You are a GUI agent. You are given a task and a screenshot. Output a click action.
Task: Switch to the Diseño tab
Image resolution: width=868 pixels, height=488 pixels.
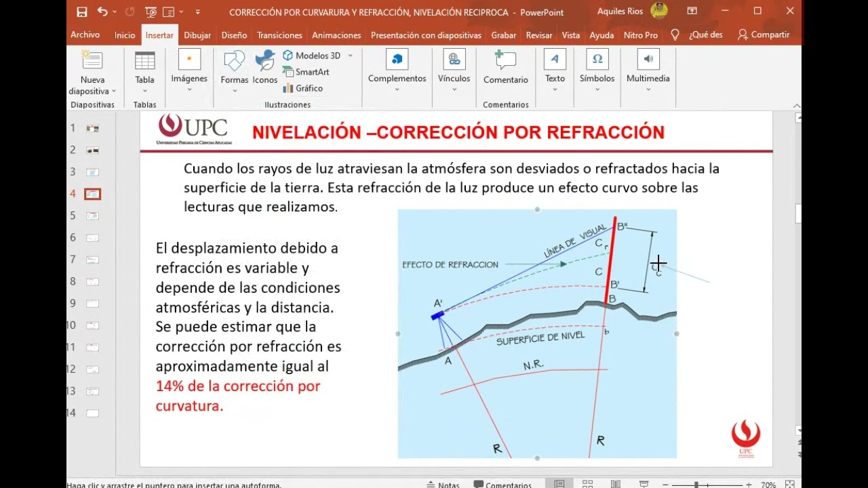point(234,35)
